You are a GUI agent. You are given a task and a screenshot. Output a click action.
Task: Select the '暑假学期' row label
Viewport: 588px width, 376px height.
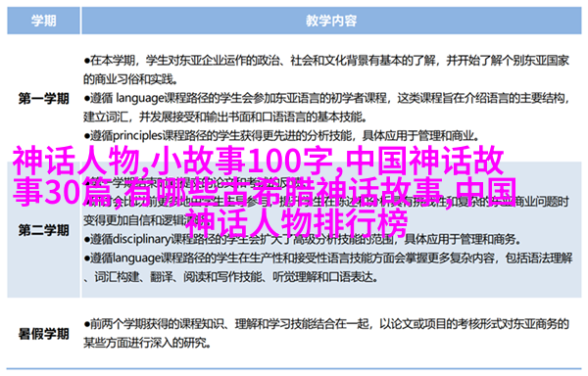coord(43,333)
